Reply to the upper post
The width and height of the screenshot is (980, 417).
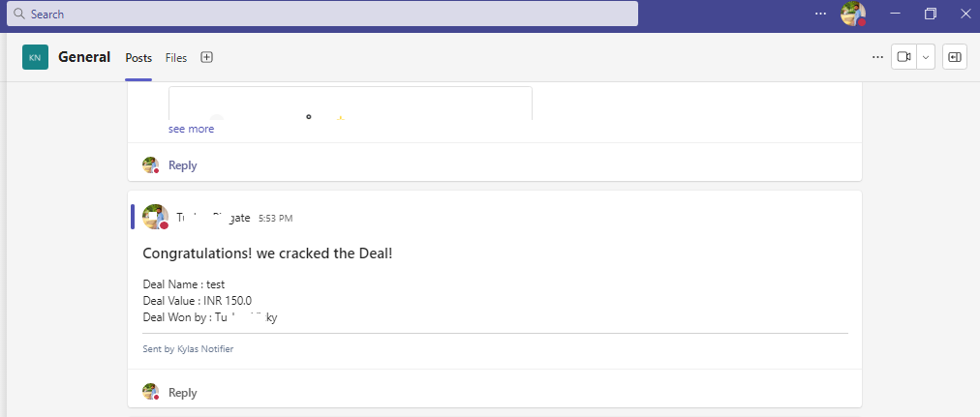tap(182, 165)
